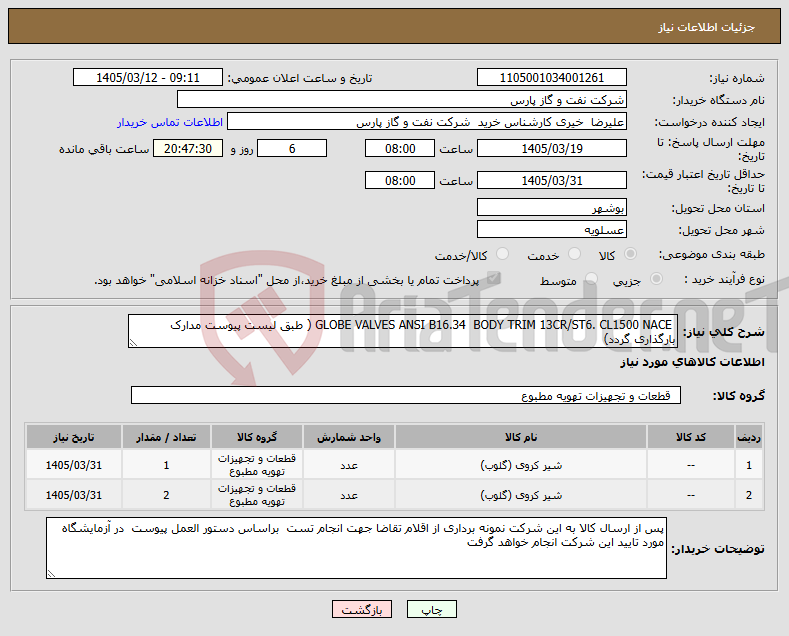This screenshot has width=789, height=636.
Task: Click the price validity time 08:00 field
Action: [x=400, y=180]
